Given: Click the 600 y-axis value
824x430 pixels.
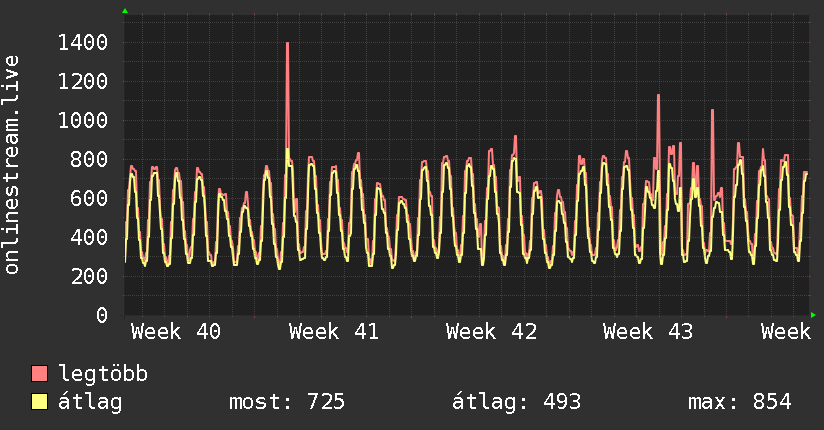Looking at the screenshot, I should 89,198.
